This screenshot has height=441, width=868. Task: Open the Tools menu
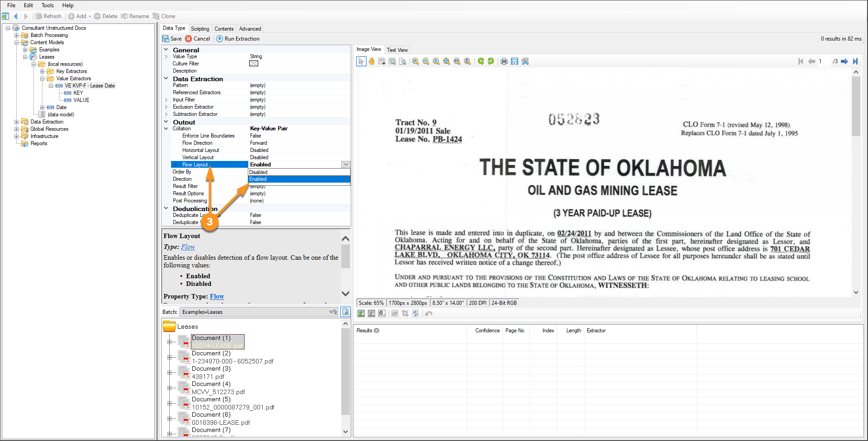click(47, 5)
